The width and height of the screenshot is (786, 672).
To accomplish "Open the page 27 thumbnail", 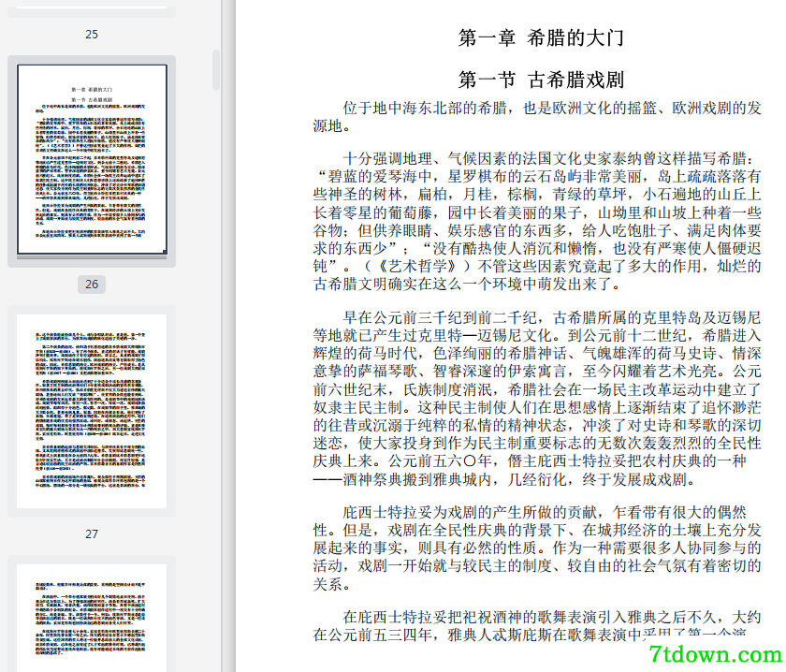I will tap(92, 411).
